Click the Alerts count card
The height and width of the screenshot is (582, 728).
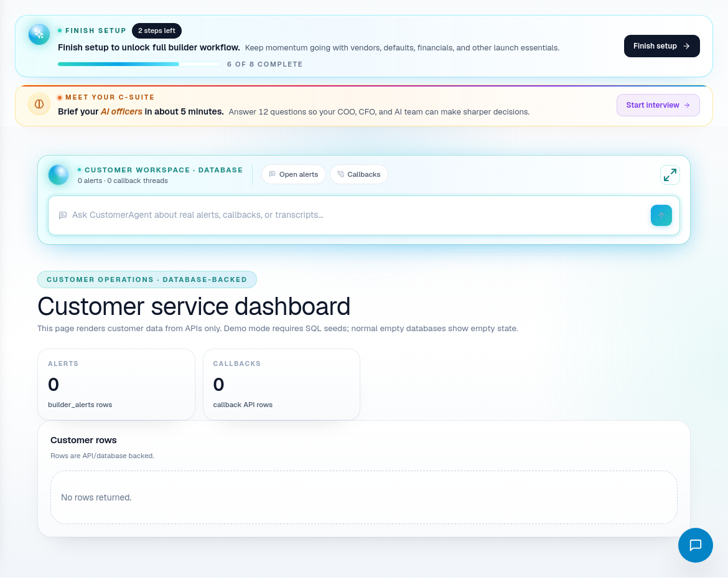[x=116, y=384]
